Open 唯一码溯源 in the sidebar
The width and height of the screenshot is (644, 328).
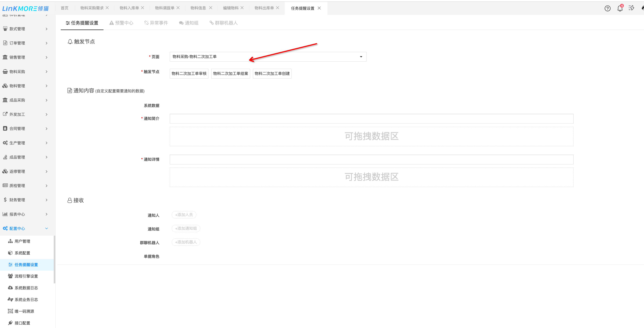(24, 311)
